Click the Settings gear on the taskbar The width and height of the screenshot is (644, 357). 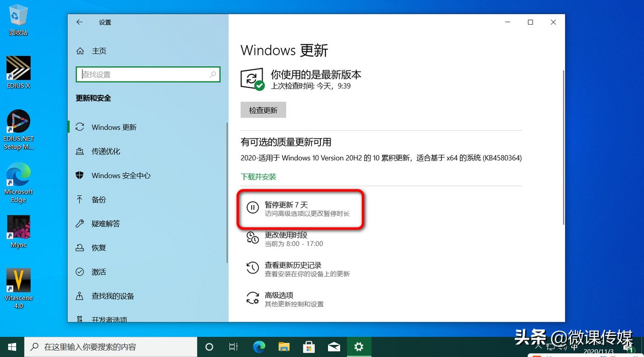pos(359,346)
